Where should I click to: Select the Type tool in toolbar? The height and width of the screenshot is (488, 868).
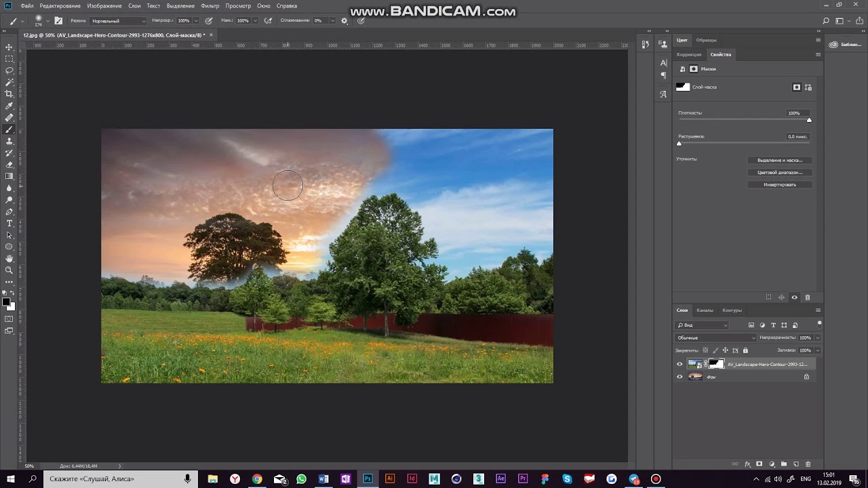click(x=9, y=223)
